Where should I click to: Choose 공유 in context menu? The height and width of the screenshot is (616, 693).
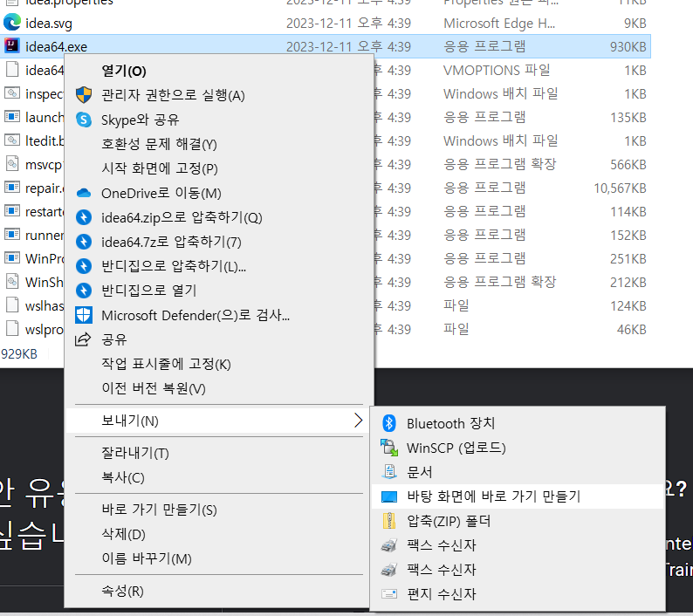114,339
